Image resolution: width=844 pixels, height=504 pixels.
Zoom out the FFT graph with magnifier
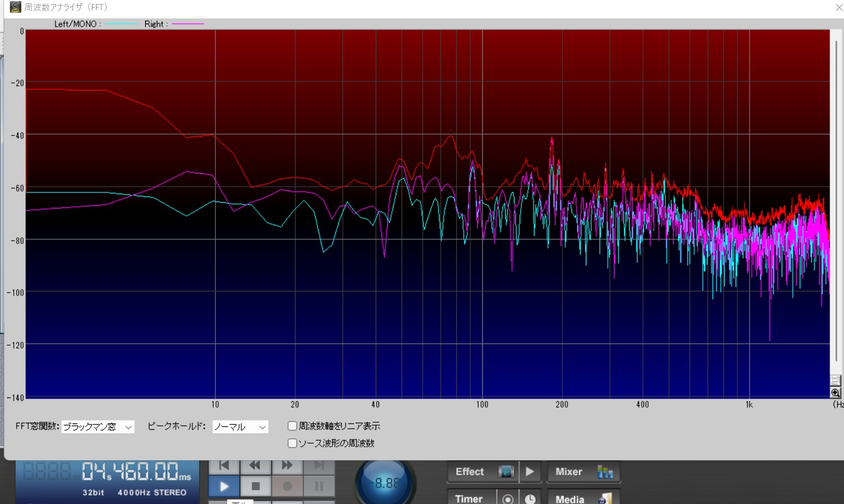point(835,380)
